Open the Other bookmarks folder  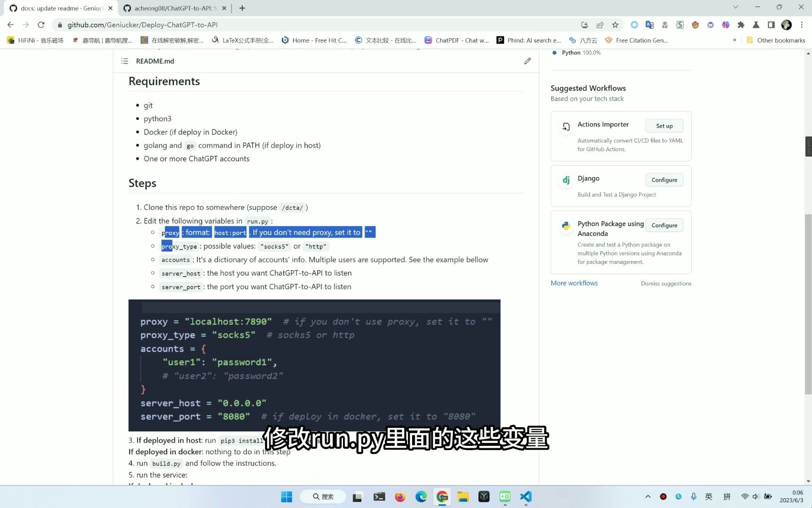(x=776, y=40)
